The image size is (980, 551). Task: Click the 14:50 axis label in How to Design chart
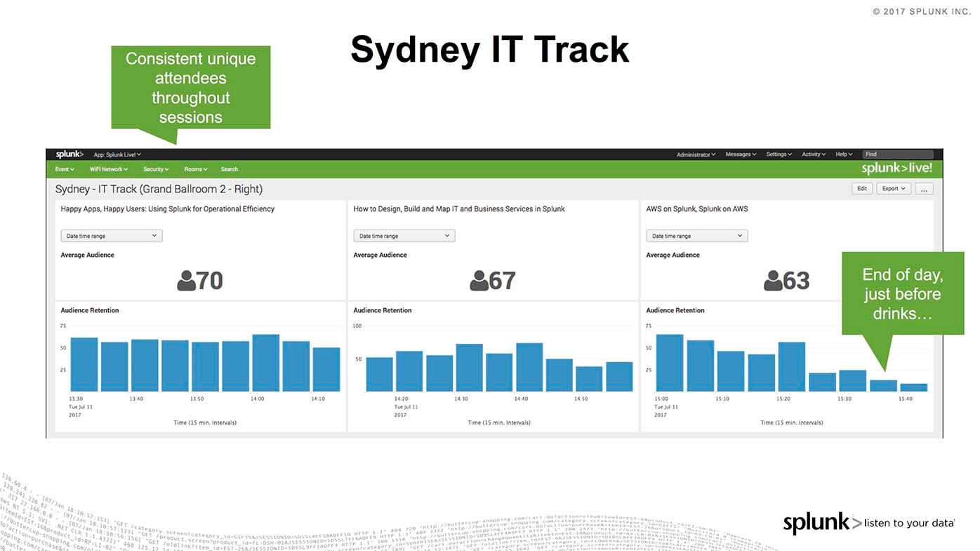(x=581, y=399)
